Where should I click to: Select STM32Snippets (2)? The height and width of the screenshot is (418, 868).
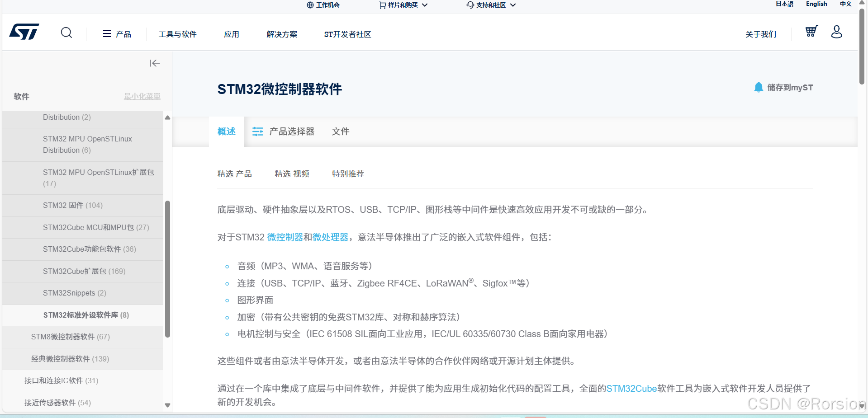[83, 293]
